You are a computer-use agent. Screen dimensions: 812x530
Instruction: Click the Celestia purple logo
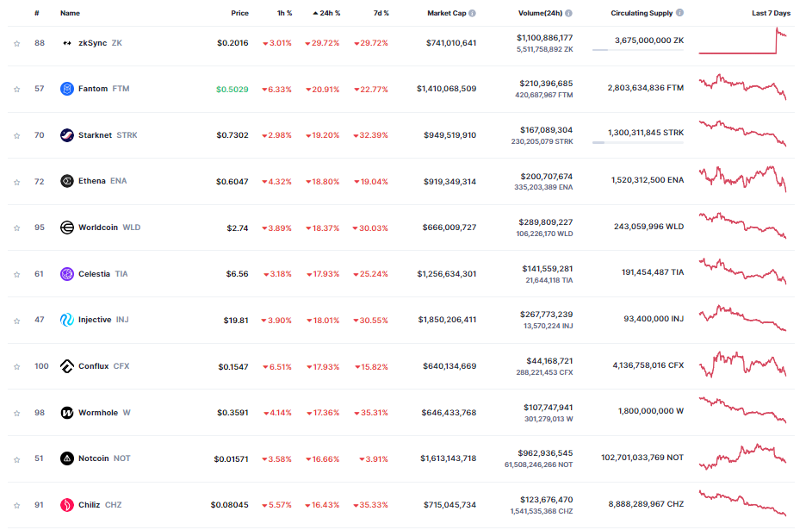67,273
